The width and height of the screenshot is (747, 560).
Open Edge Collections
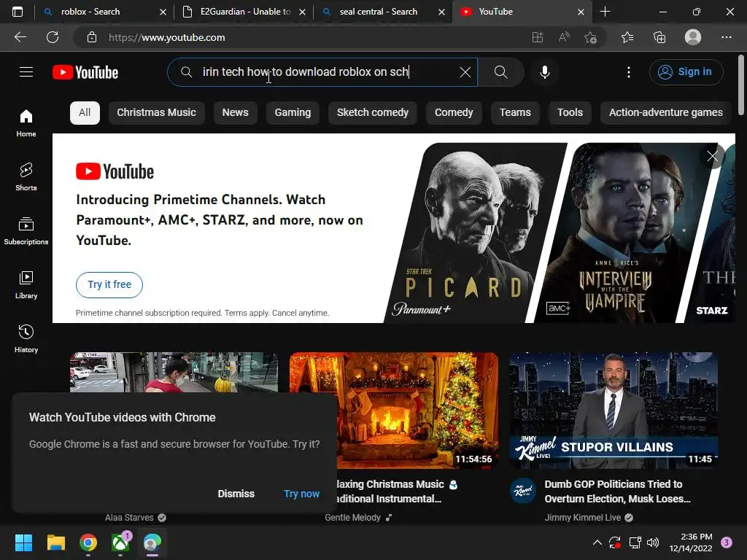659,37
